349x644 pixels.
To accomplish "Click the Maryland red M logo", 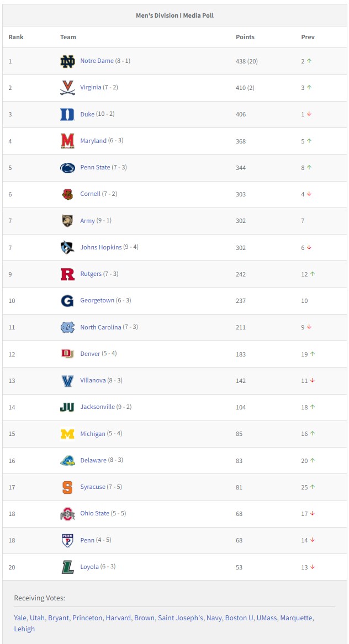I will click(x=67, y=141).
